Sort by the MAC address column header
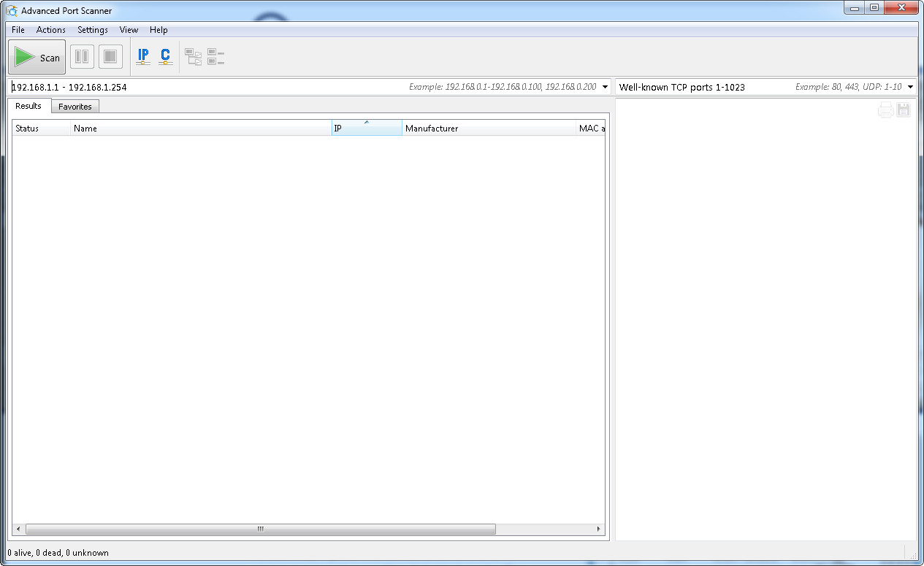Viewport: 924px width, 566px height. (x=591, y=128)
